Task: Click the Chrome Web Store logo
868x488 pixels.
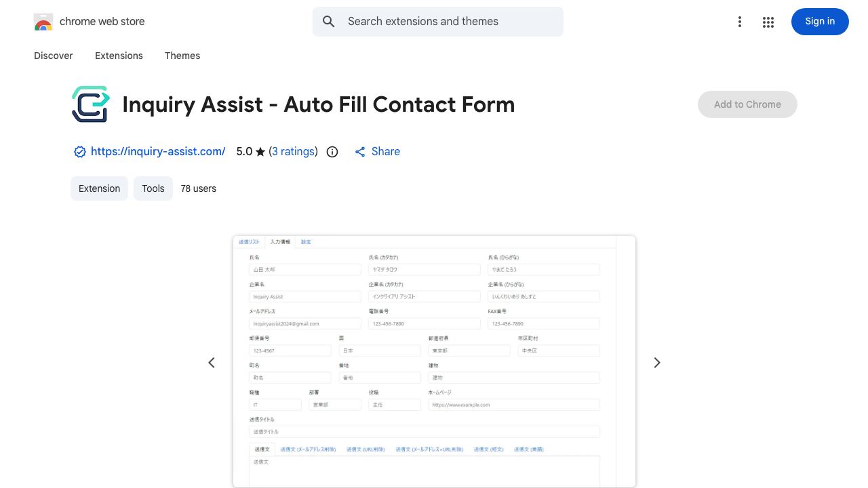Action: 43,22
